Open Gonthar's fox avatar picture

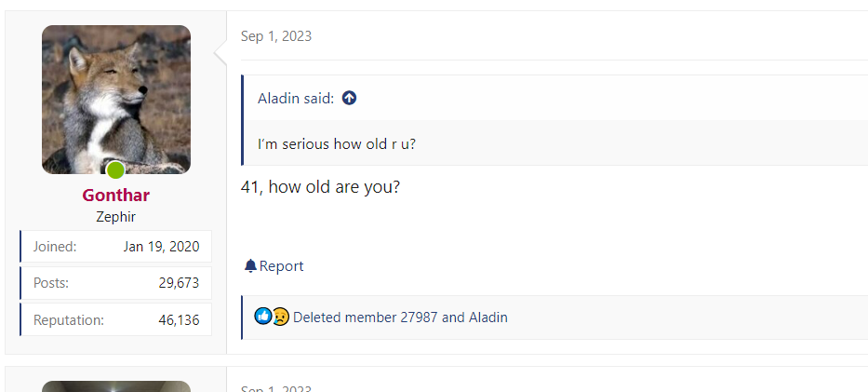coord(116,100)
